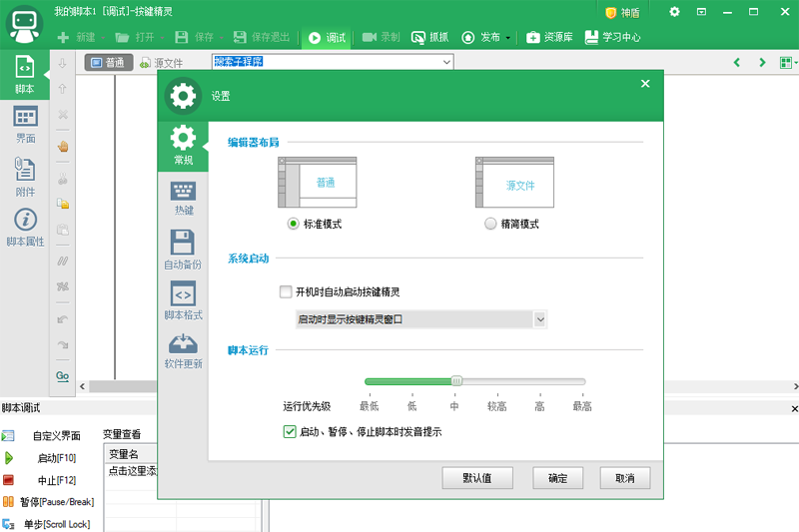
Task: Select the 标准模式 radio button
Action: pos(293,225)
